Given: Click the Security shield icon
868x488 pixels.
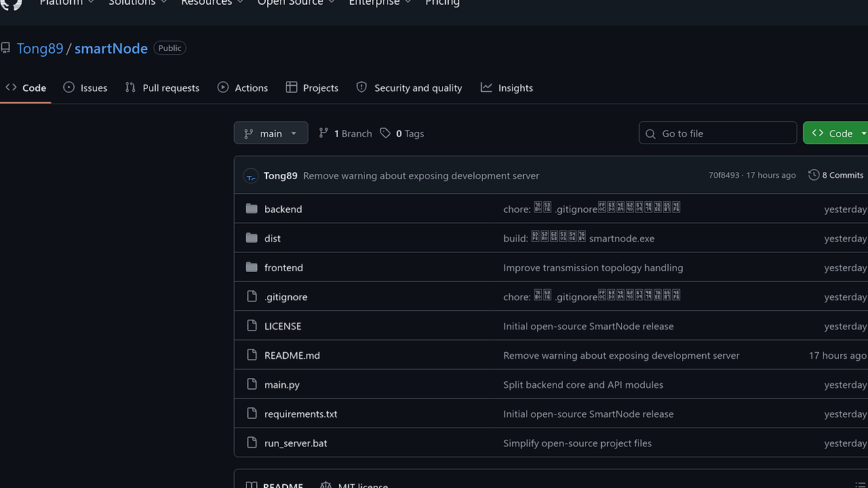Looking at the screenshot, I should tap(361, 87).
